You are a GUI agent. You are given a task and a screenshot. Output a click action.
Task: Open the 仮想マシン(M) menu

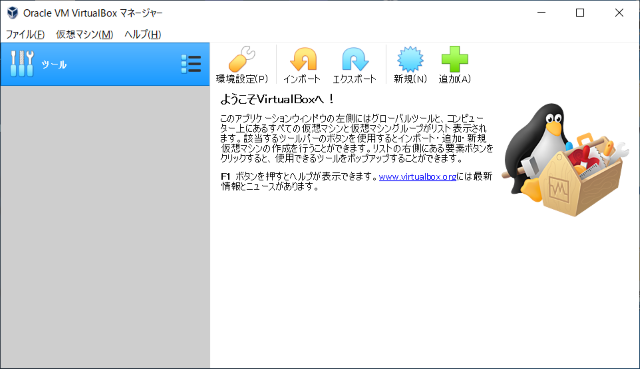point(84,34)
